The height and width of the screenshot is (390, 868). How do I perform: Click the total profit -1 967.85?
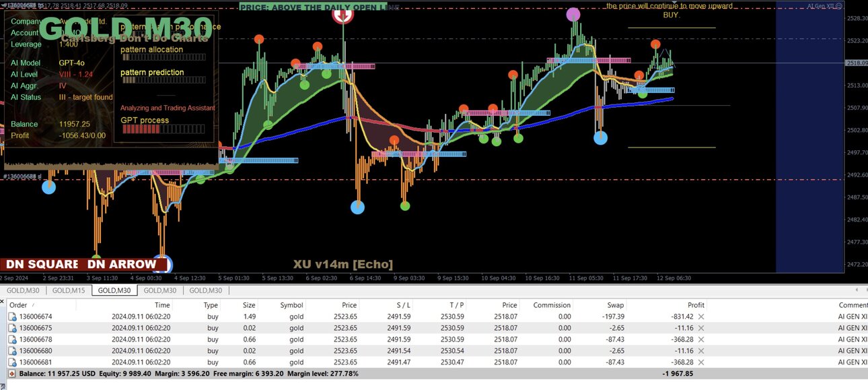coord(678,374)
